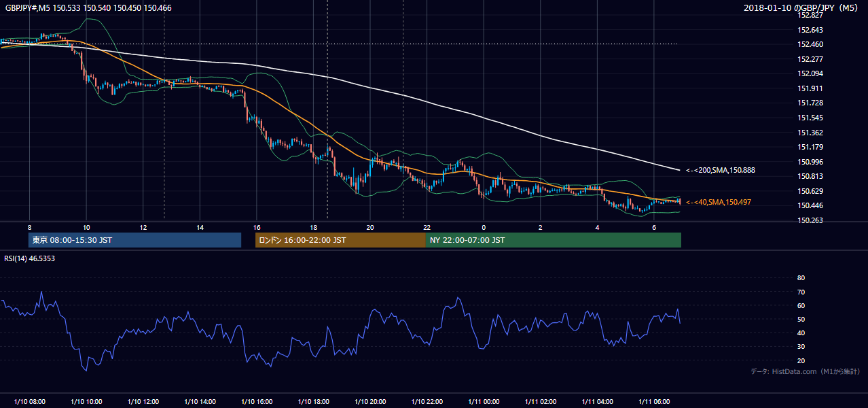Select the NY 22:00-07:00 JST session bar
The width and height of the screenshot is (868, 408).
click(x=553, y=240)
